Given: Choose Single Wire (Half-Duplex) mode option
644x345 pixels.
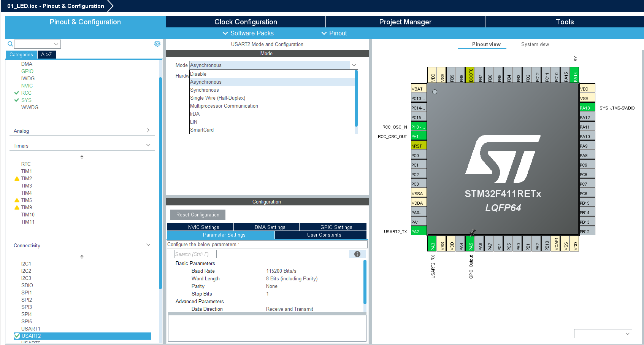Looking at the screenshot, I should pyautogui.click(x=272, y=98).
